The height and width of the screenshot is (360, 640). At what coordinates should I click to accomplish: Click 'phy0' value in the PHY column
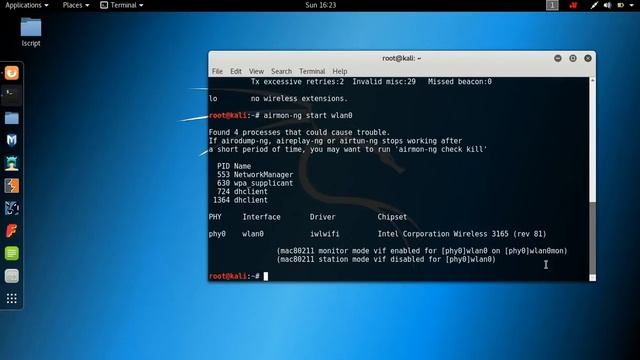point(217,234)
